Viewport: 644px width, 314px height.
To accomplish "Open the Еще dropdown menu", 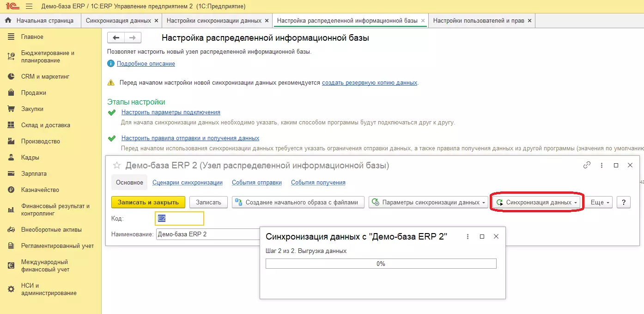I will [x=600, y=202].
